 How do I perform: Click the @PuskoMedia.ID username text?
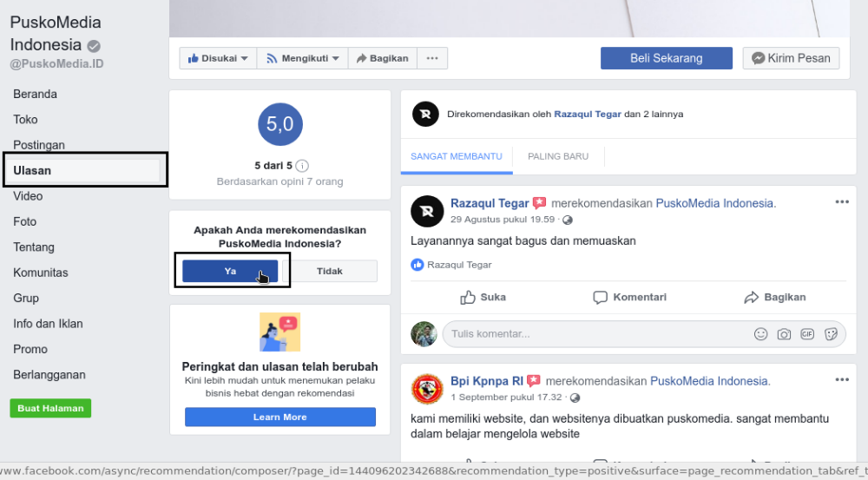coord(56,63)
